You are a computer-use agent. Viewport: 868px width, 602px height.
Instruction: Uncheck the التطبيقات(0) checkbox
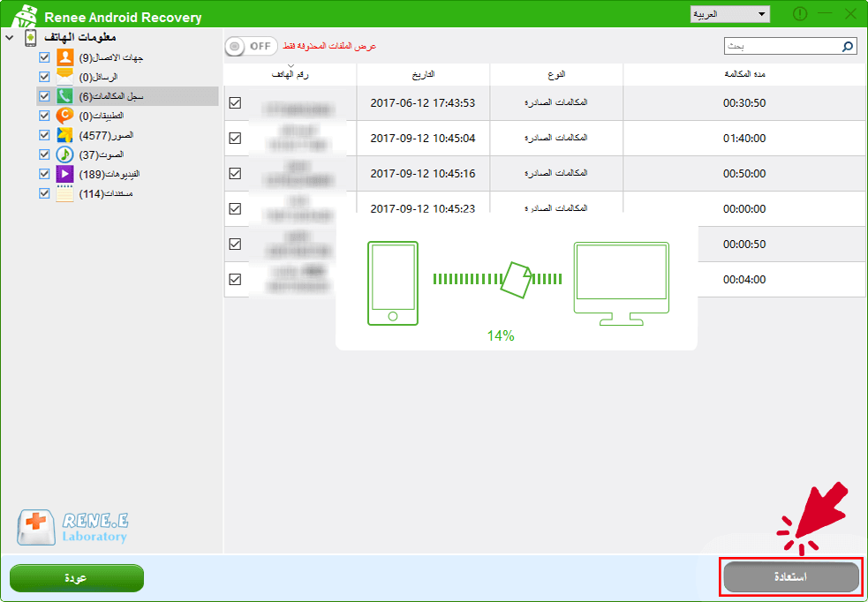pos(44,116)
